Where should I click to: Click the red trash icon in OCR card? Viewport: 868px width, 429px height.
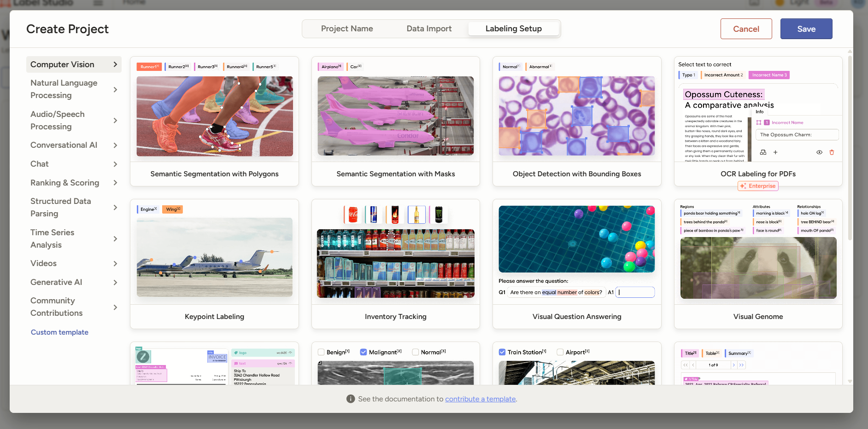point(832,152)
